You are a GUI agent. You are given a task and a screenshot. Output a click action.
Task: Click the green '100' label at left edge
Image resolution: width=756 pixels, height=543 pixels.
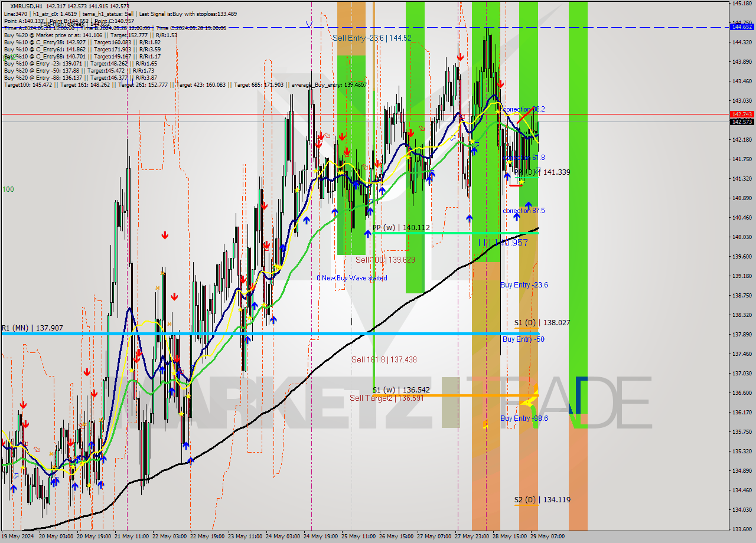[x=8, y=189]
